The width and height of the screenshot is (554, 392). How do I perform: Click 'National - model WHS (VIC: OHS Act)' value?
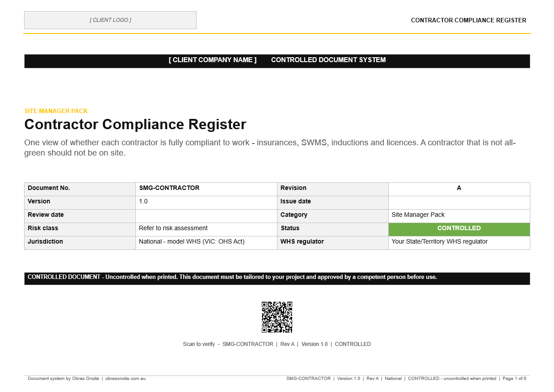(192, 241)
